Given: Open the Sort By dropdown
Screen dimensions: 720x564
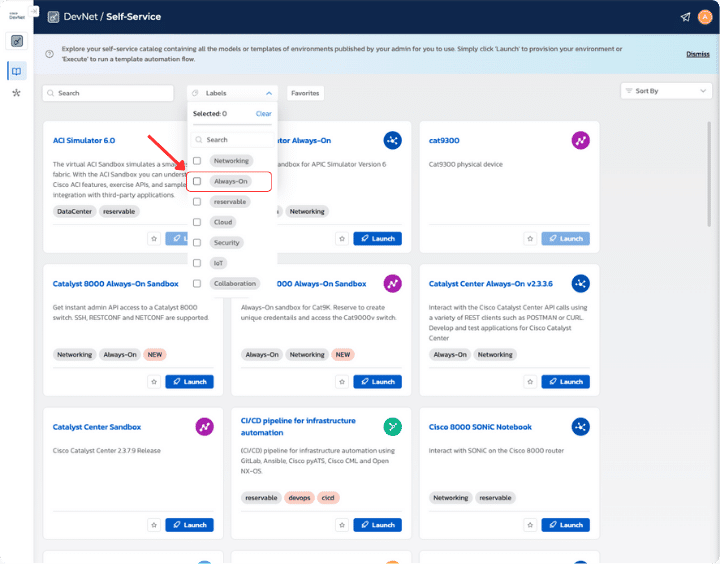Looking at the screenshot, I should pos(666,91).
